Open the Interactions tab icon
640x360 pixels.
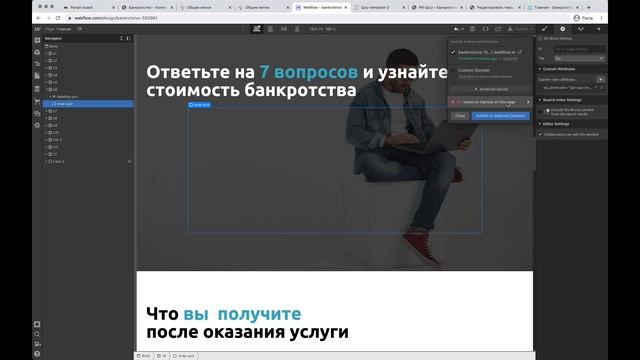point(580,29)
